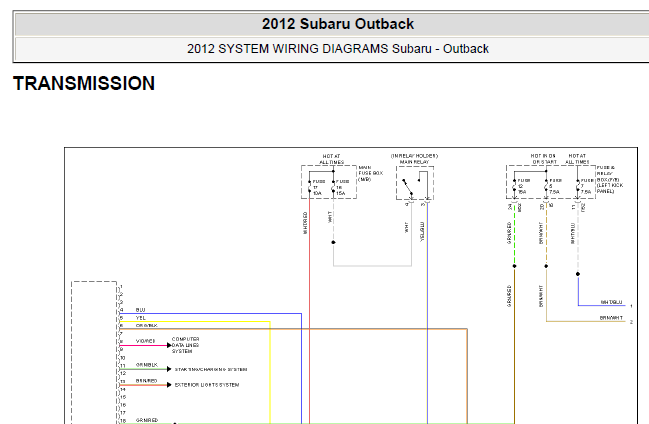Click the VIO/RED wire label at pin 8
The width and height of the screenshot is (649, 424).
[145, 341]
